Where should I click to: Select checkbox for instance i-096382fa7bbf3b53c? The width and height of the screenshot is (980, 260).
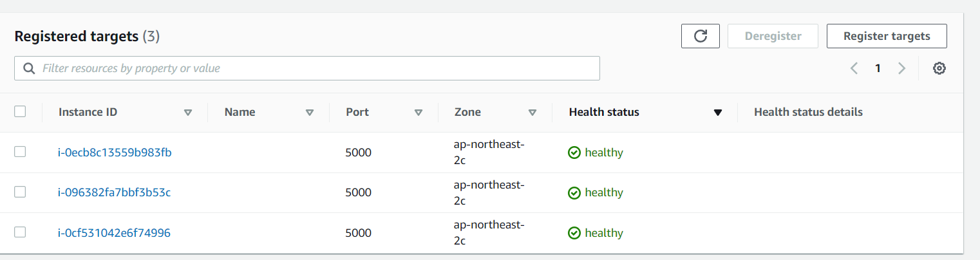click(20, 192)
